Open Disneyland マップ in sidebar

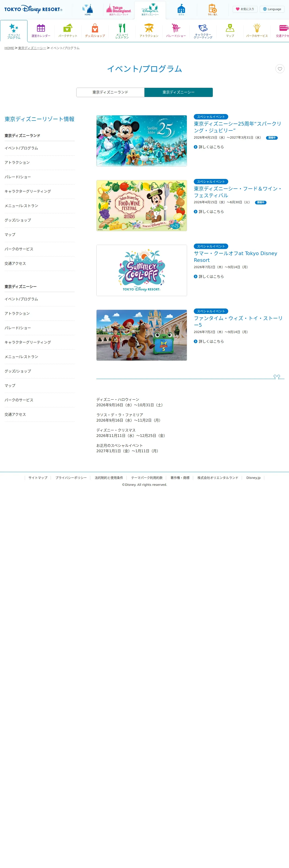pyautogui.click(x=40, y=235)
